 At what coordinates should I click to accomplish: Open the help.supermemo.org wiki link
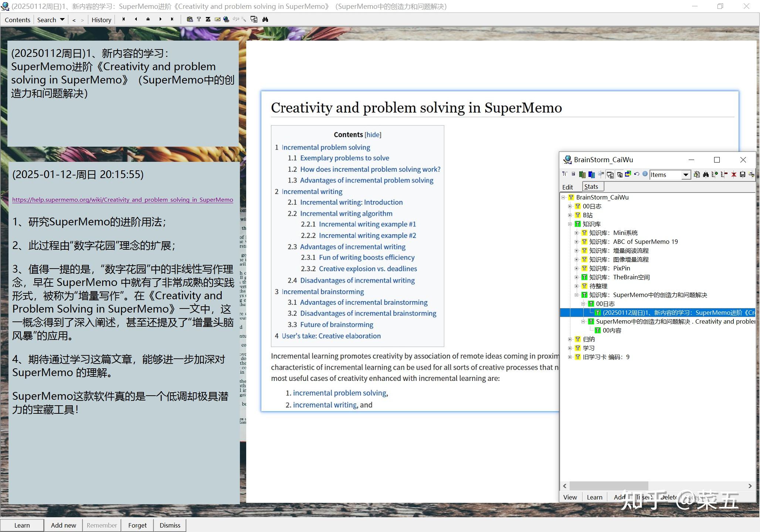click(x=122, y=200)
